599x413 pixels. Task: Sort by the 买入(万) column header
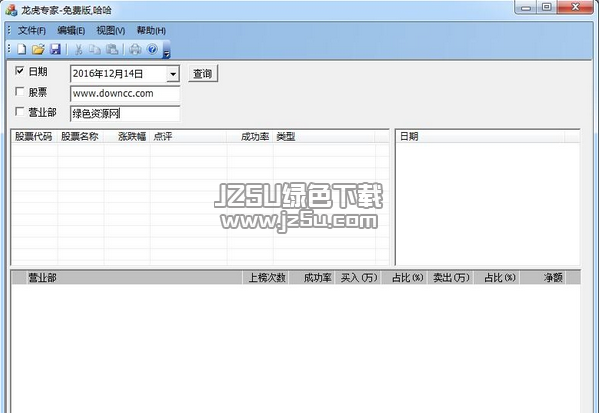[358, 278]
